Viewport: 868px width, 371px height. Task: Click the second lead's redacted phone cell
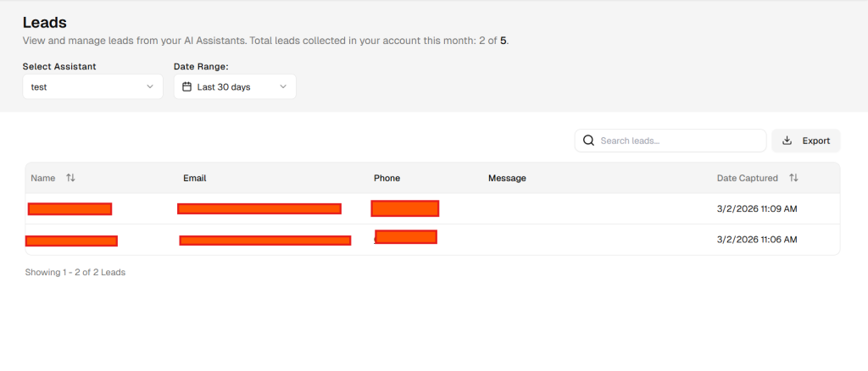[x=406, y=237]
